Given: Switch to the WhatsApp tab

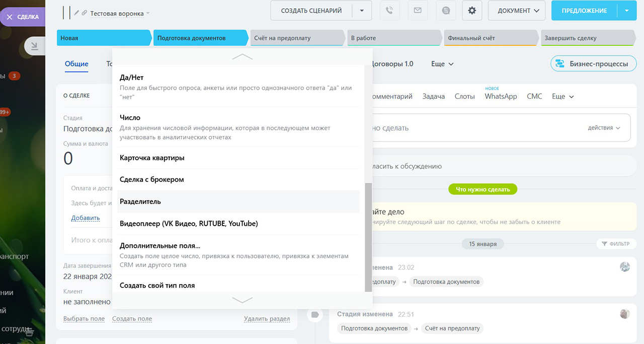Looking at the screenshot, I should point(501,96).
